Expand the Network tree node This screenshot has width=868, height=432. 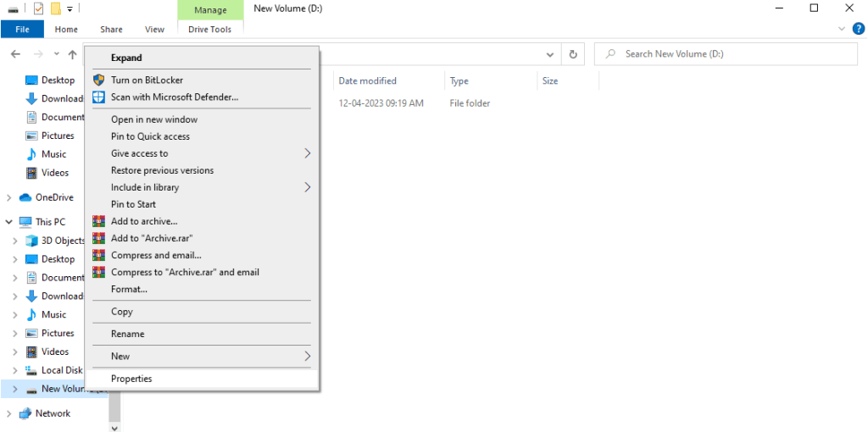(x=8, y=413)
